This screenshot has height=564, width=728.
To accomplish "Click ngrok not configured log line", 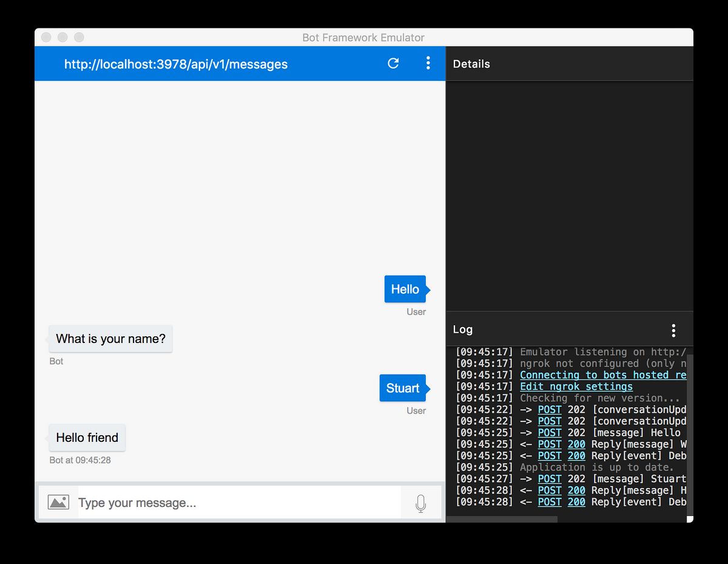I will 603,364.
